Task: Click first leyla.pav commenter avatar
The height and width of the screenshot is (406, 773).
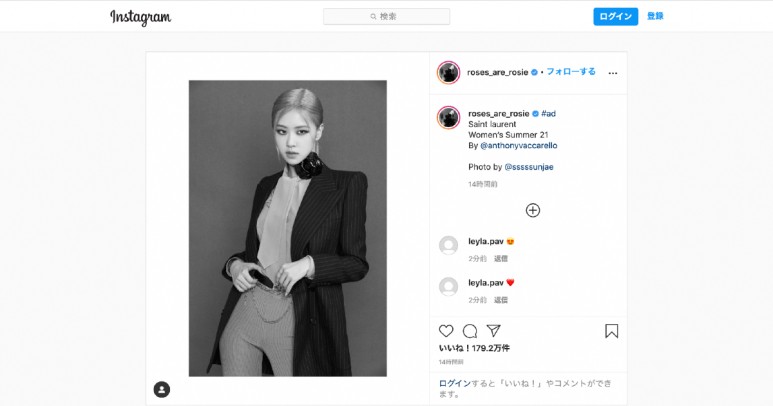Action: (449, 245)
